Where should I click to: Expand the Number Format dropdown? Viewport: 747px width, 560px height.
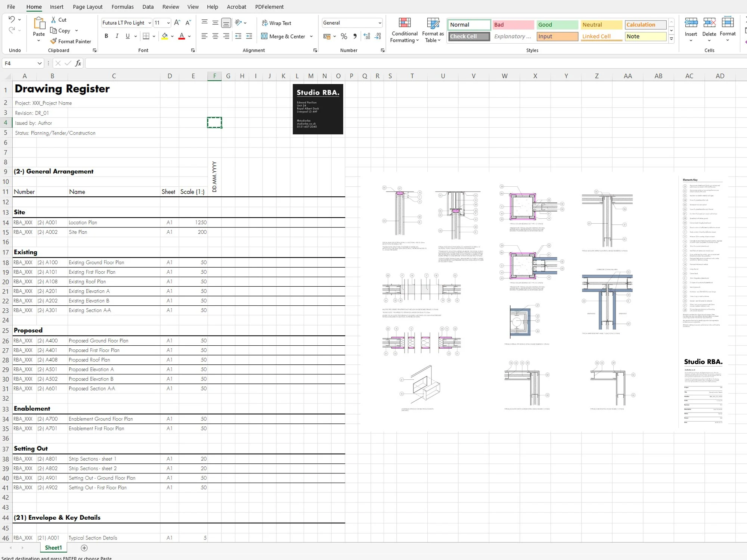380,23
